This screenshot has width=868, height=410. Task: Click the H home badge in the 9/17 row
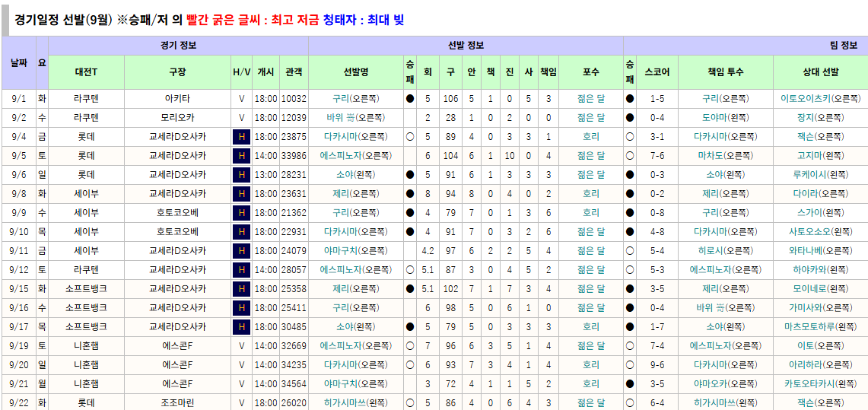coord(241,327)
